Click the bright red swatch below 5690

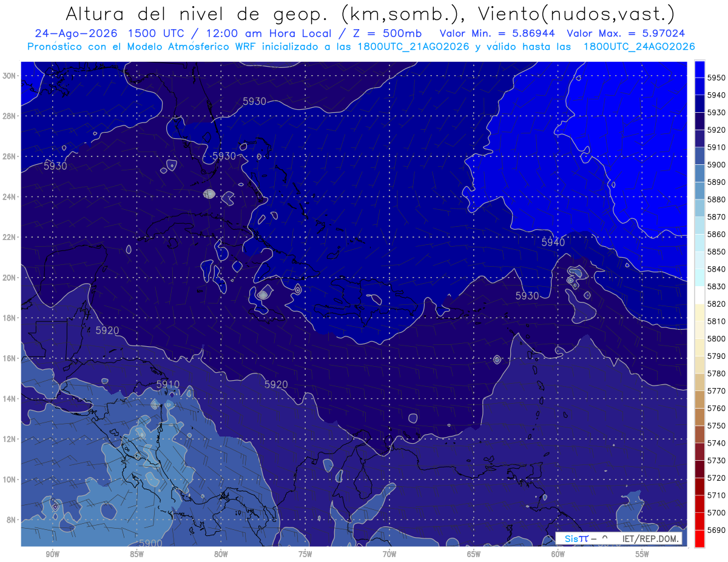tap(699, 538)
